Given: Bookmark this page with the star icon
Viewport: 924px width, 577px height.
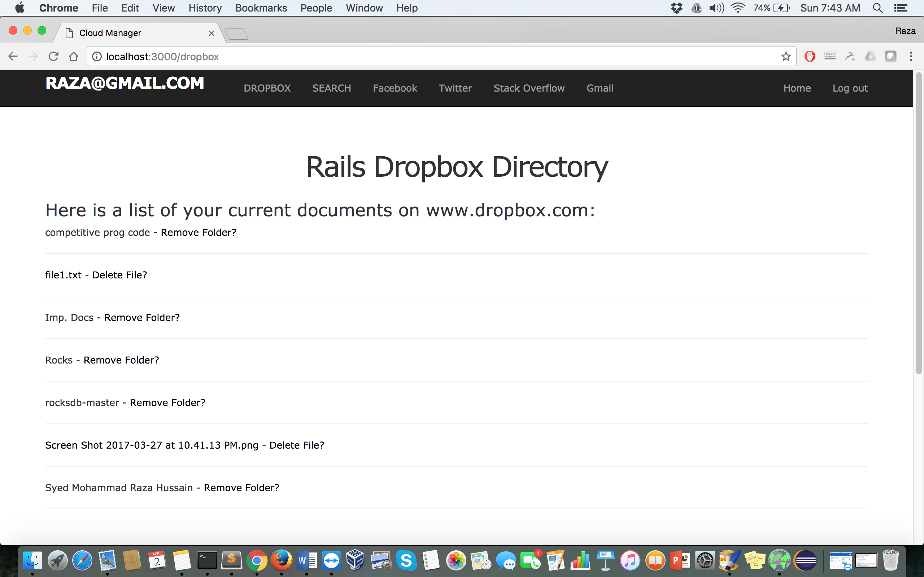Looking at the screenshot, I should [x=785, y=57].
